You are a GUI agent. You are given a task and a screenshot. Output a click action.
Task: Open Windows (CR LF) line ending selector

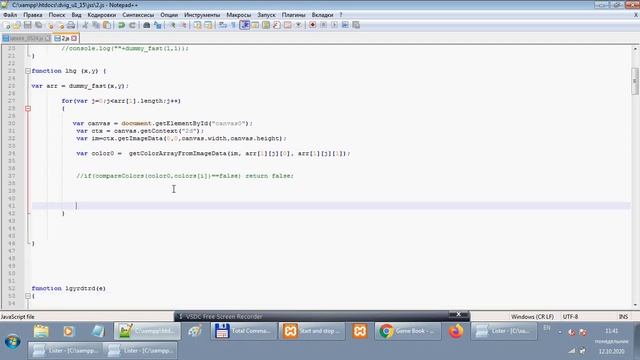(x=532, y=317)
